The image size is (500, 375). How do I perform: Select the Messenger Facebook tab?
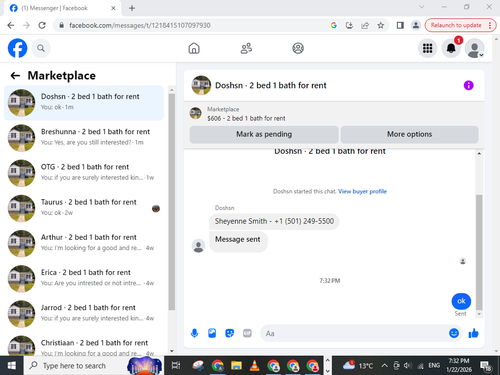tap(63, 8)
